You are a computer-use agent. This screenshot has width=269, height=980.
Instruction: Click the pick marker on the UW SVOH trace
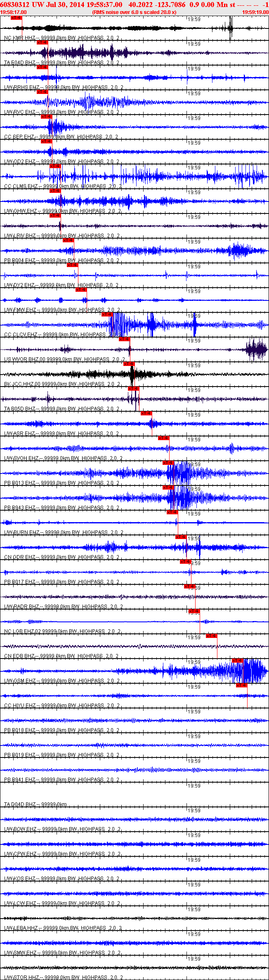164,438
